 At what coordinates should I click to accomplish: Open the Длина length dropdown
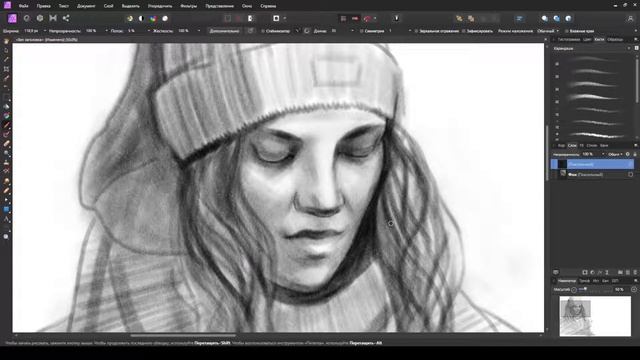[x=352, y=31]
